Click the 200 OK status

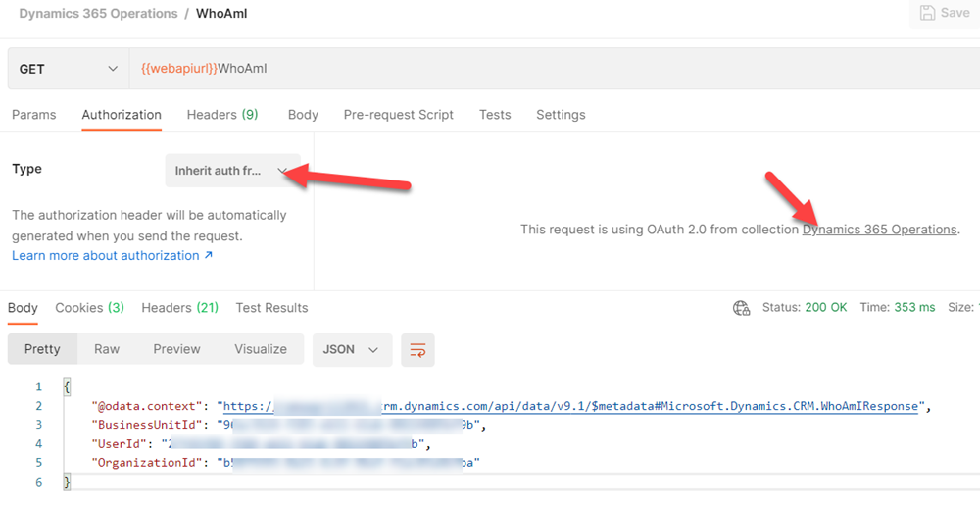[825, 307]
